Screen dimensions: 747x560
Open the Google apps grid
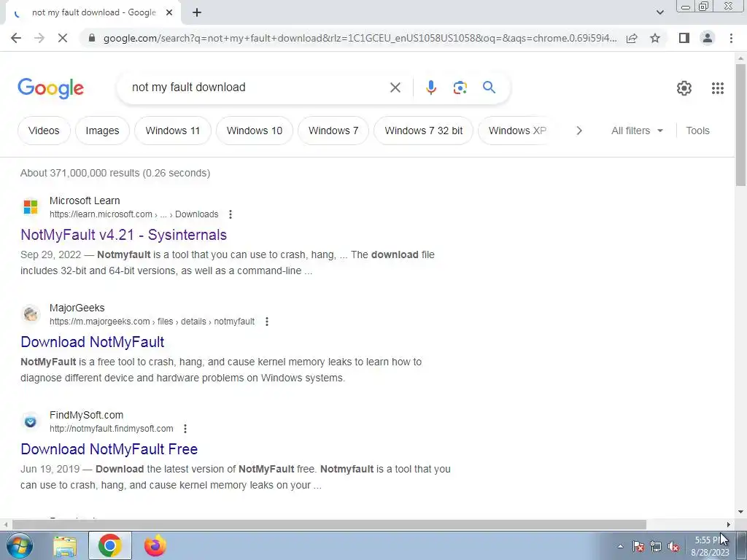(718, 88)
